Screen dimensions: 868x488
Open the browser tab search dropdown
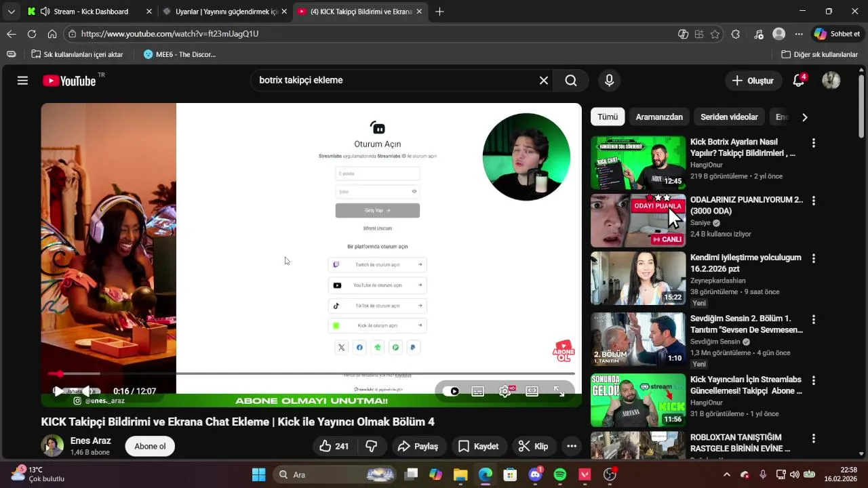click(x=11, y=12)
